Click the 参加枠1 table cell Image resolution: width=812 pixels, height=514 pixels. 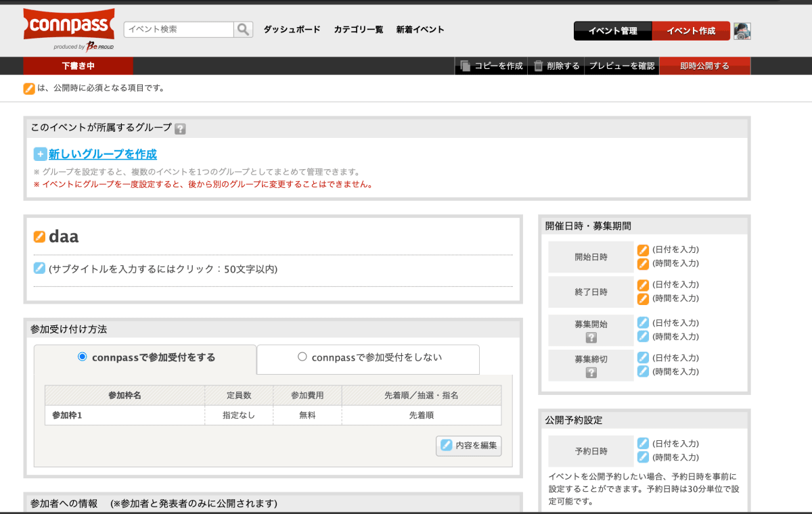(x=125, y=415)
